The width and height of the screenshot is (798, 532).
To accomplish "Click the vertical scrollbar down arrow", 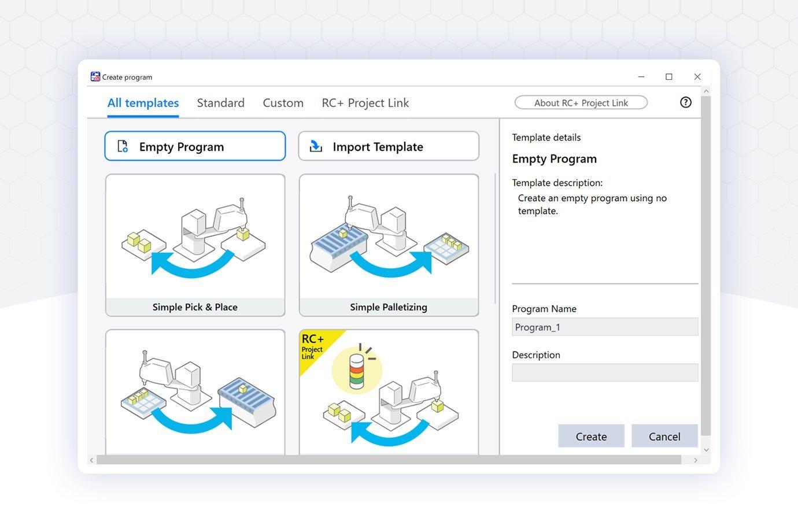I will [705, 450].
